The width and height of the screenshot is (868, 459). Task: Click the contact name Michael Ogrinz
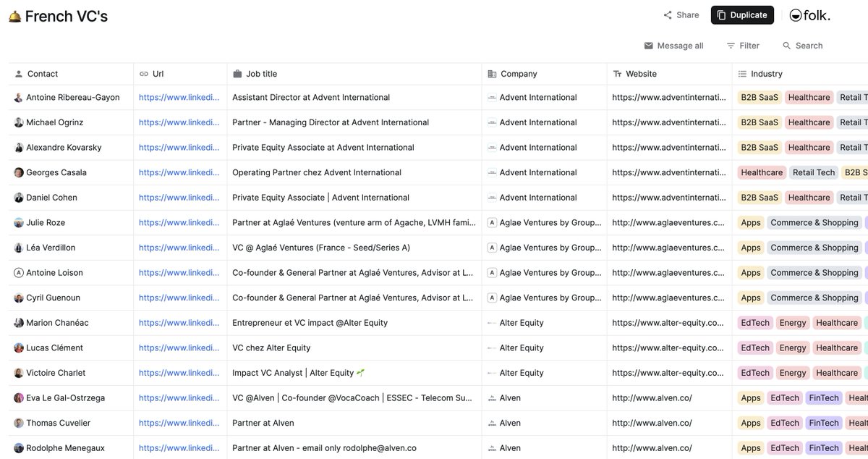tap(55, 122)
